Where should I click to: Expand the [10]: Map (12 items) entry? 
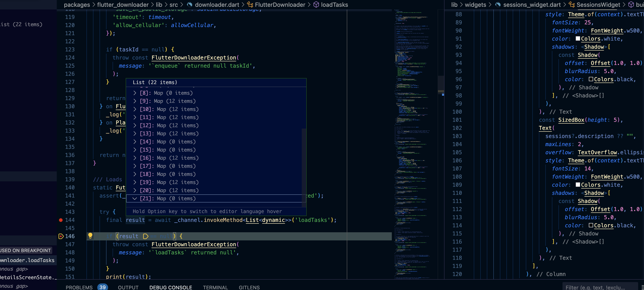[135, 109]
